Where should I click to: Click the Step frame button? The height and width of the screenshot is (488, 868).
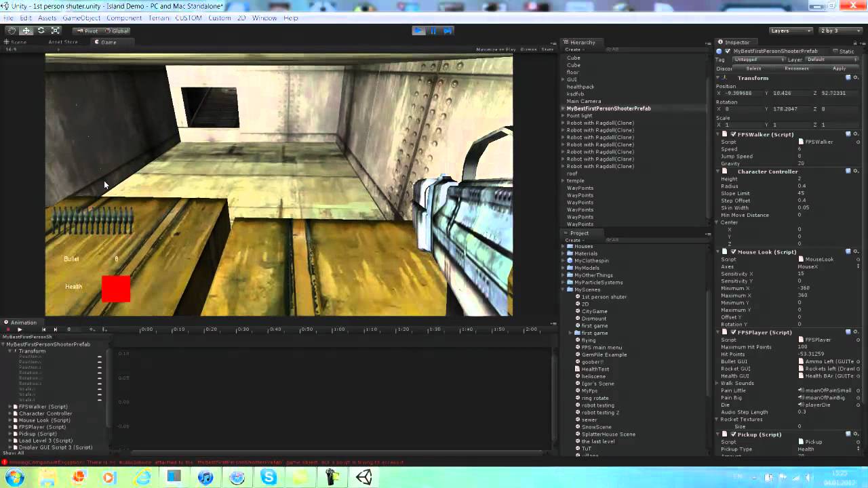448,30
